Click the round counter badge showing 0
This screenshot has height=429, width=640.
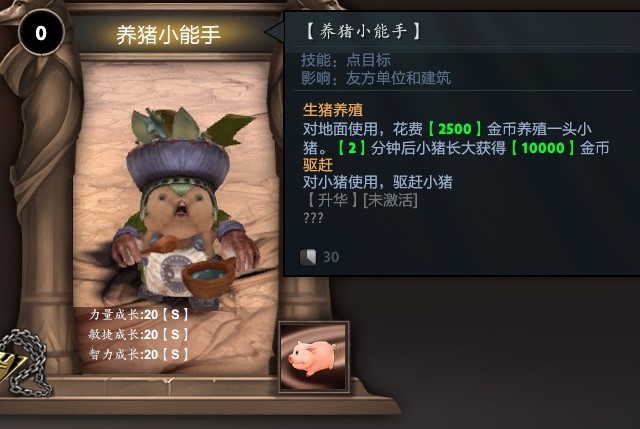point(41,33)
